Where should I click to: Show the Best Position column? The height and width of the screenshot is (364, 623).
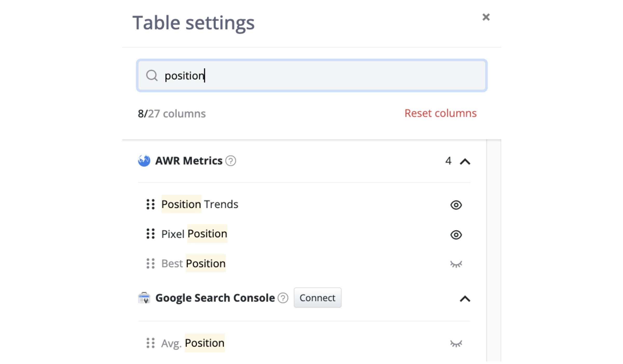click(456, 264)
